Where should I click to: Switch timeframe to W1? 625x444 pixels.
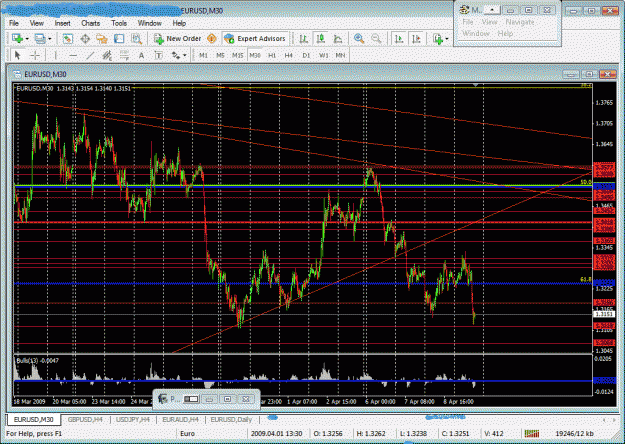tap(323, 55)
